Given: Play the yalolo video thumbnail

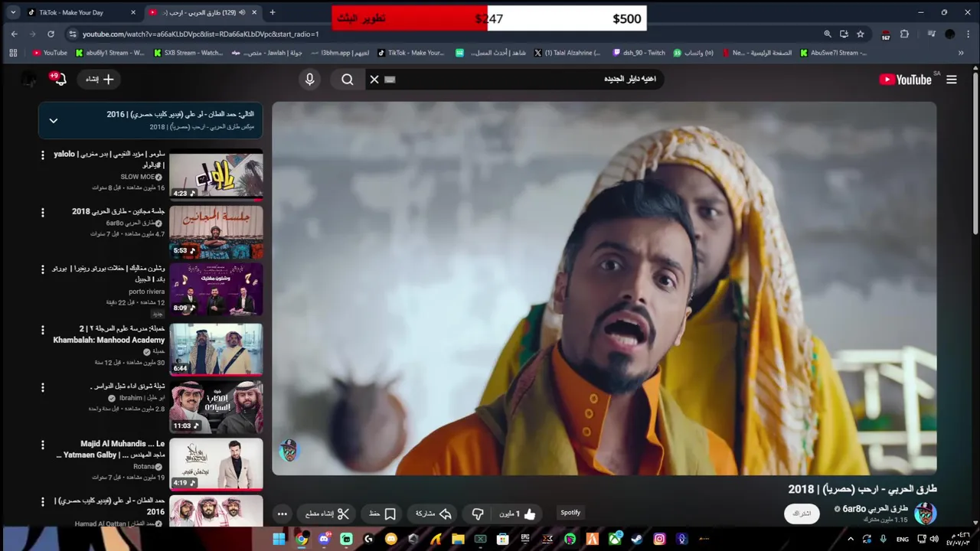Looking at the screenshot, I should pyautogui.click(x=216, y=174).
